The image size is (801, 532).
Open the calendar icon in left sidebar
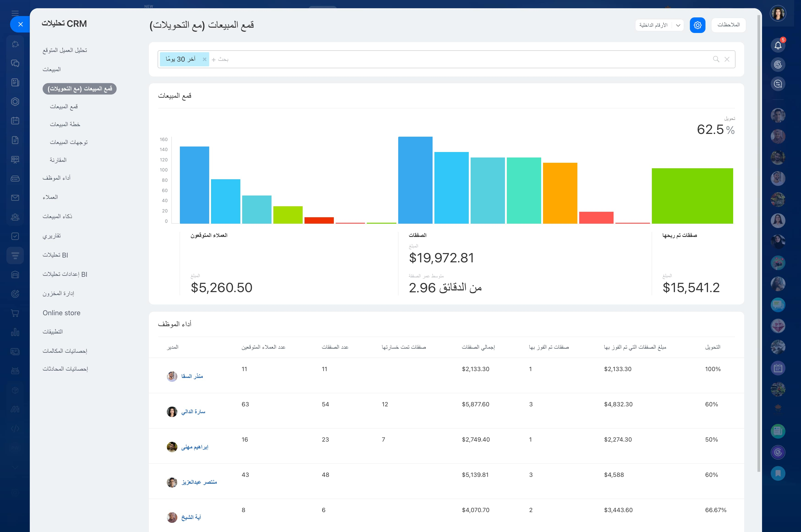tap(15, 121)
